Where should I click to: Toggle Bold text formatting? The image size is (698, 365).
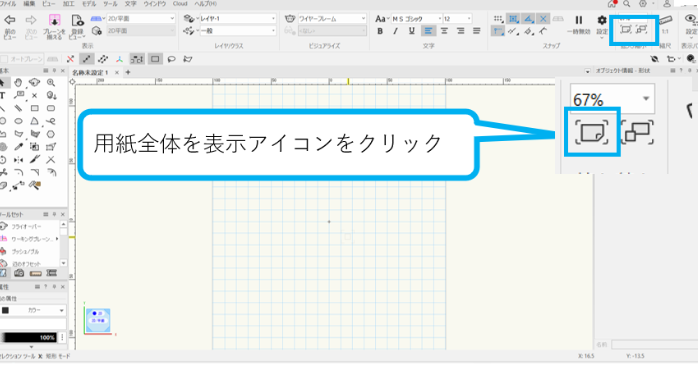[x=380, y=31]
